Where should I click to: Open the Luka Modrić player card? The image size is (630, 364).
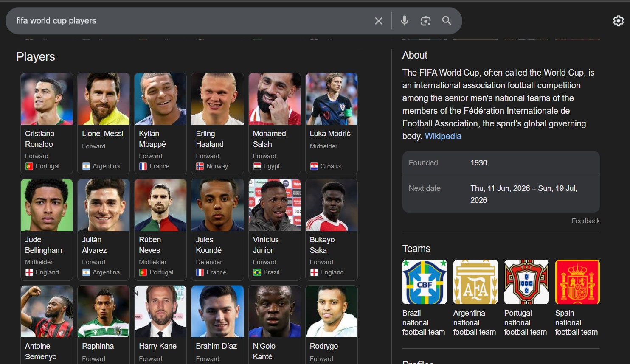(332, 123)
